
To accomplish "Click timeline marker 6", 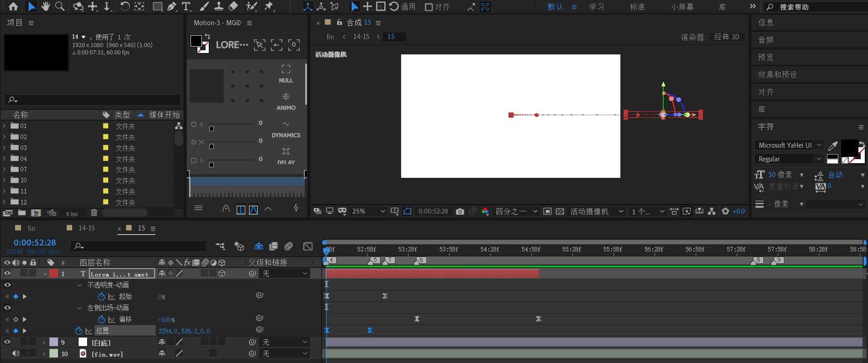I will coord(420,260).
